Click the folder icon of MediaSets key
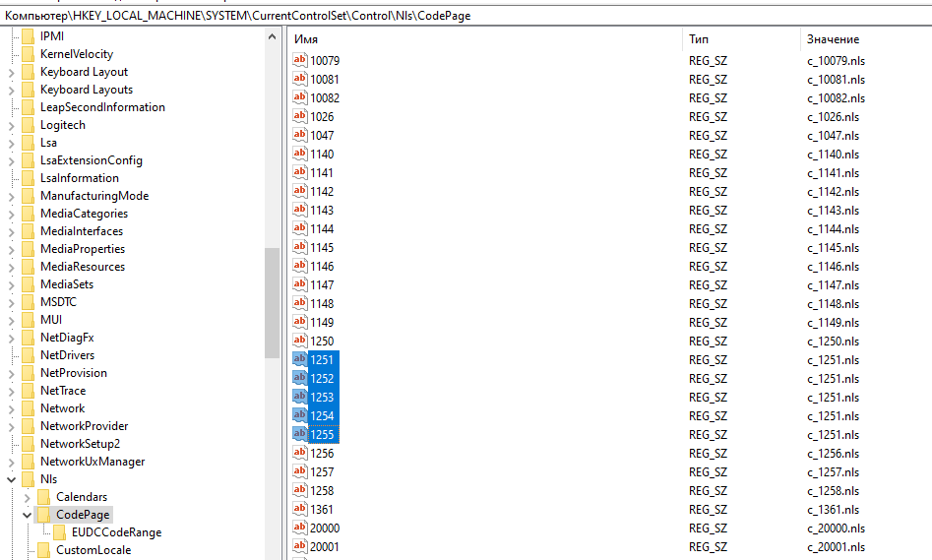The height and width of the screenshot is (560, 932). [28, 284]
